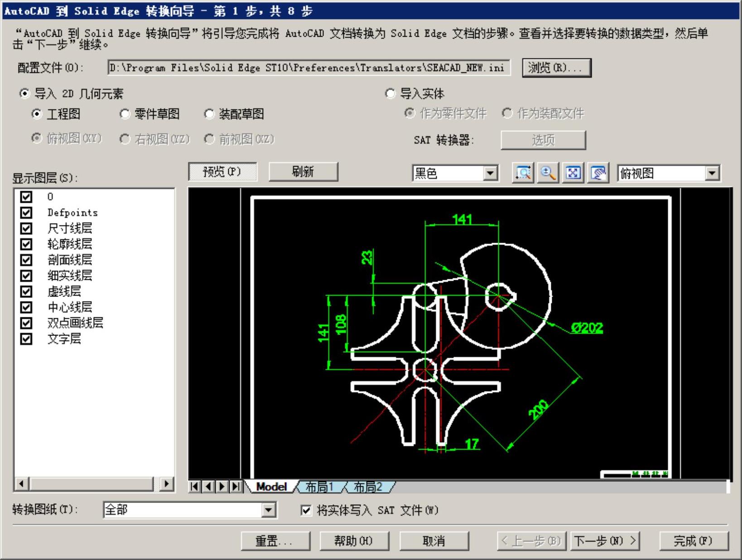Click layer list right scroll arrow

(x=167, y=484)
